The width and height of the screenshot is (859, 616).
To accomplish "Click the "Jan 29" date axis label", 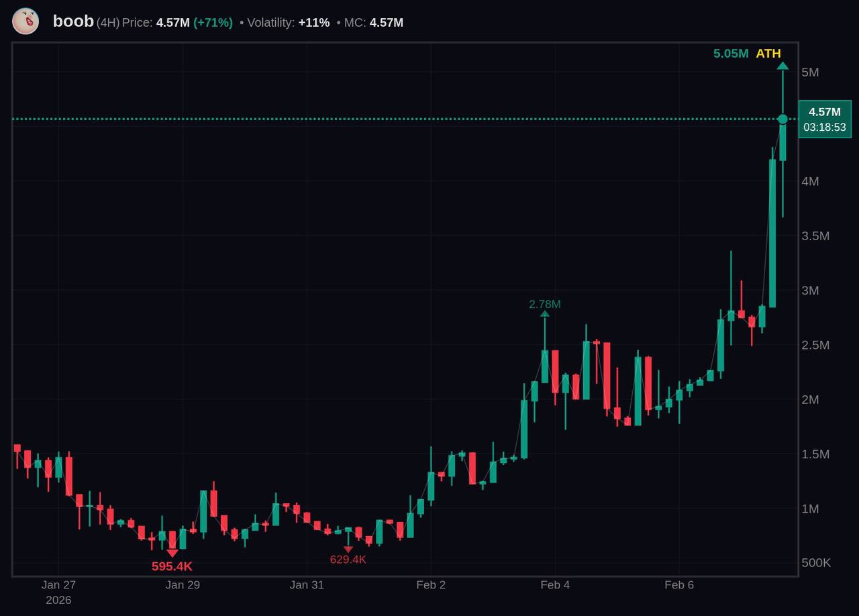I will 183,585.
